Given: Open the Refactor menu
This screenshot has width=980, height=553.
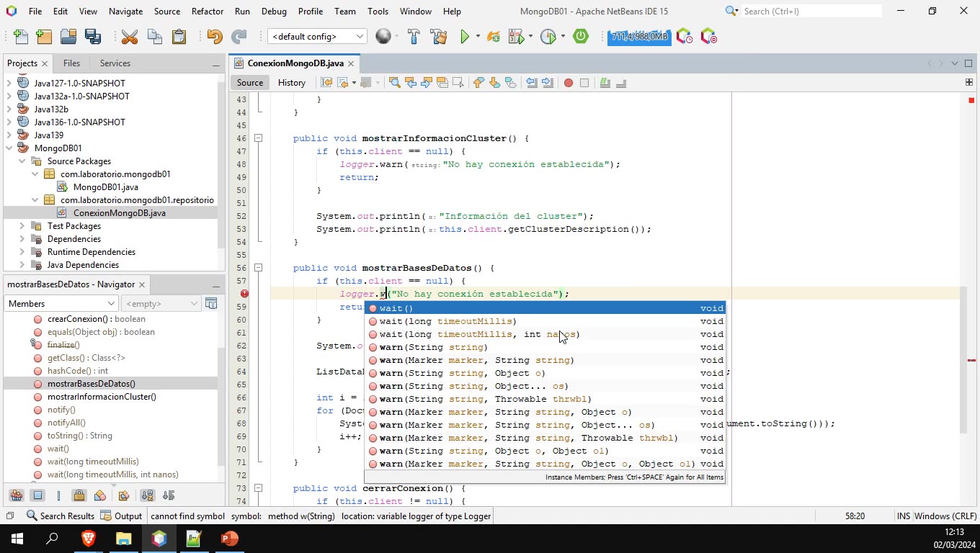Looking at the screenshot, I should (x=208, y=12).
